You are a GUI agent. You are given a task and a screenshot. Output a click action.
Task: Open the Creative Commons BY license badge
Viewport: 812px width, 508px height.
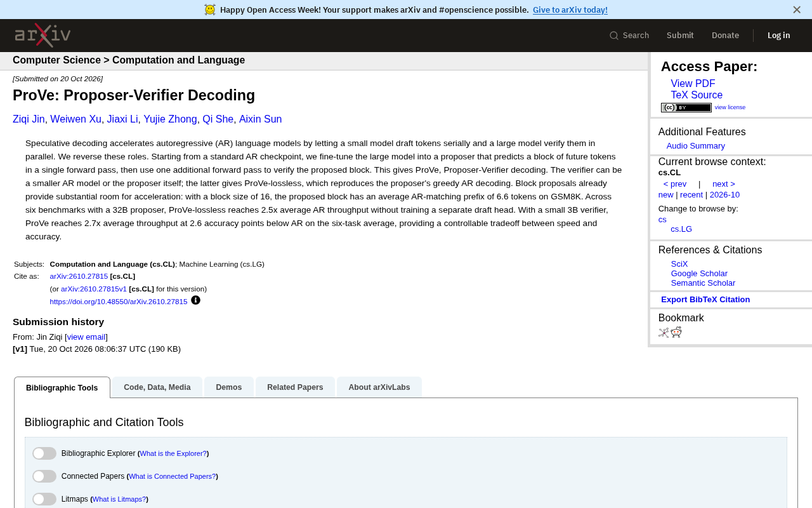tap(686, 108)
